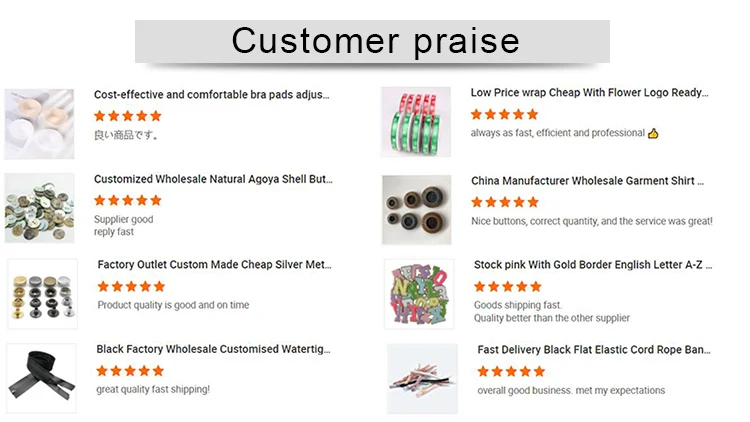Select the black waterproof zipper thumbnail
Viewport: 750px width, 422px height.
click(x=42, y=378)
